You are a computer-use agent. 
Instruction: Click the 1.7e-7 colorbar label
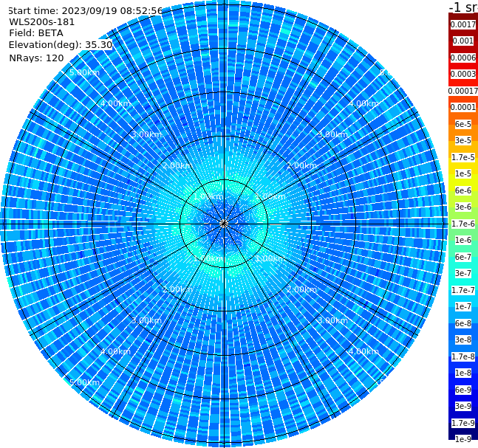point(463,290)
